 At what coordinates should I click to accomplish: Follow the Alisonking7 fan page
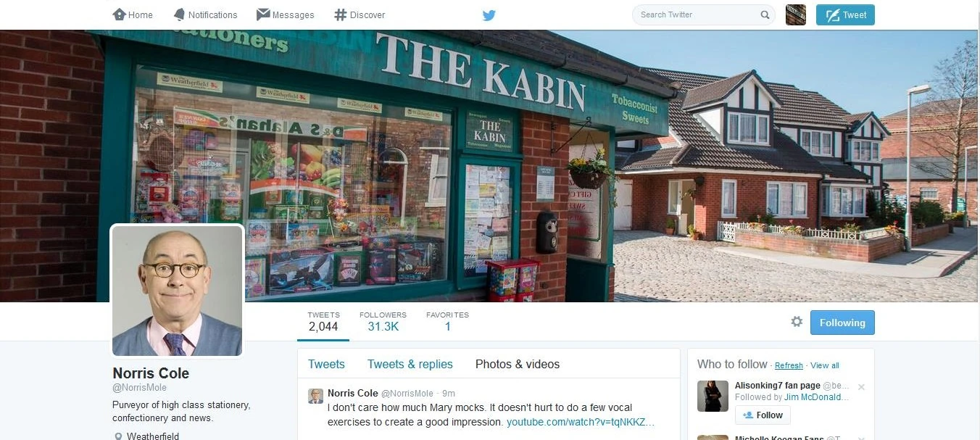(x=763, y=415)
